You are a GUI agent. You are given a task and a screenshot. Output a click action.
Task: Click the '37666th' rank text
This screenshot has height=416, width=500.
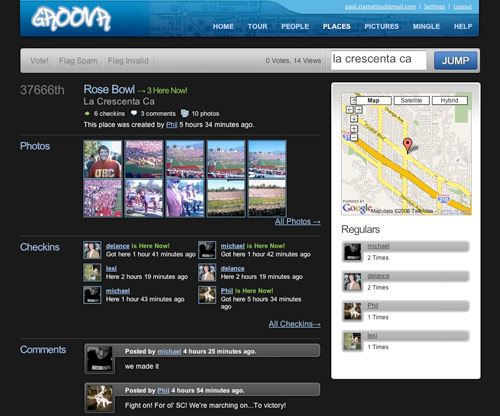point(42,90)
